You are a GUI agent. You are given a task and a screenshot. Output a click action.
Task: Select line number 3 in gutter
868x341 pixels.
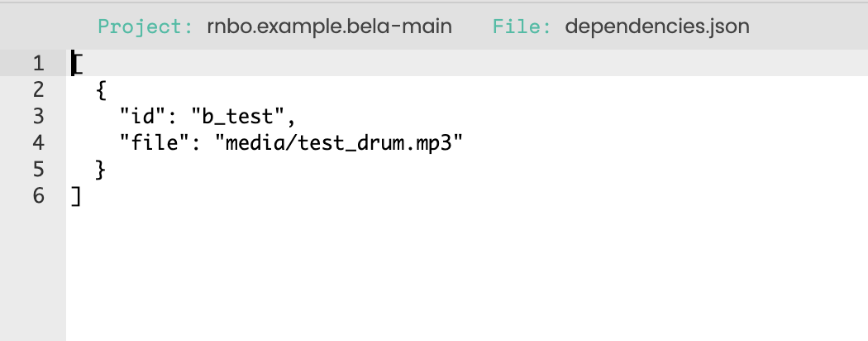[x=38, y=117]
